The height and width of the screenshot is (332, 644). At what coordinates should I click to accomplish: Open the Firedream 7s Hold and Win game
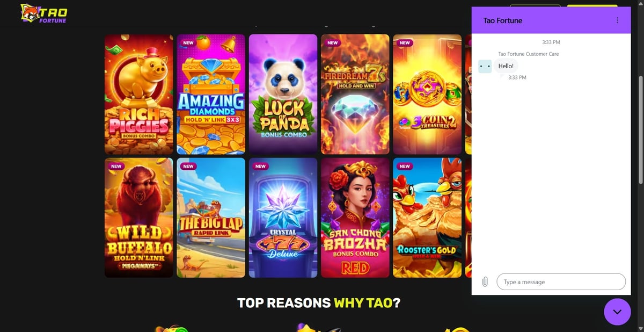[355, 95]
